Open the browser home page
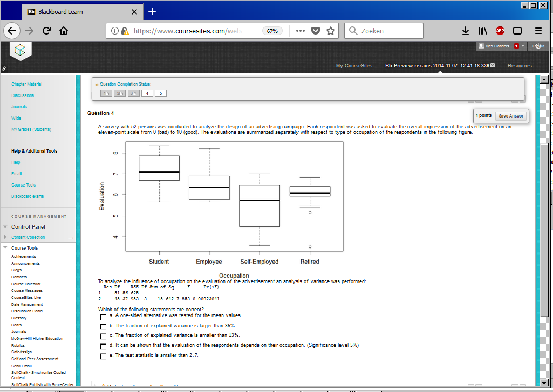The width and height of the screenshot is (553, 392). (x=64, y=31)
